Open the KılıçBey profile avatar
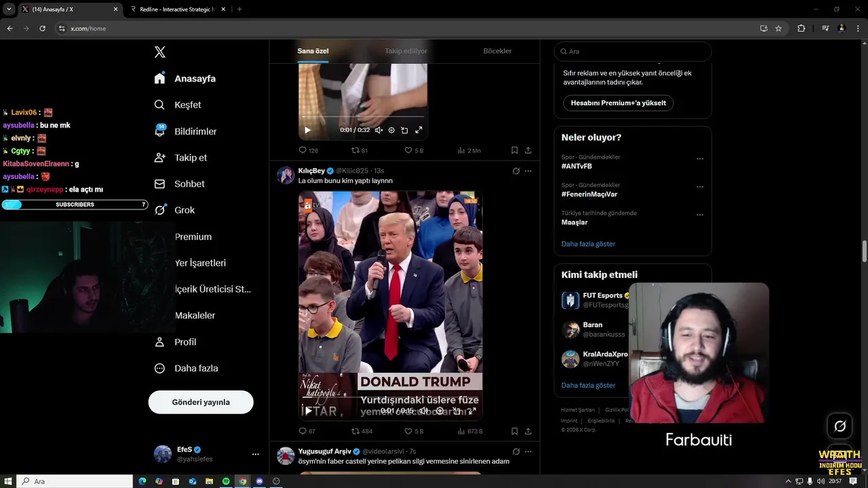Viewport: 868px width, 488px height. (285, 175)
